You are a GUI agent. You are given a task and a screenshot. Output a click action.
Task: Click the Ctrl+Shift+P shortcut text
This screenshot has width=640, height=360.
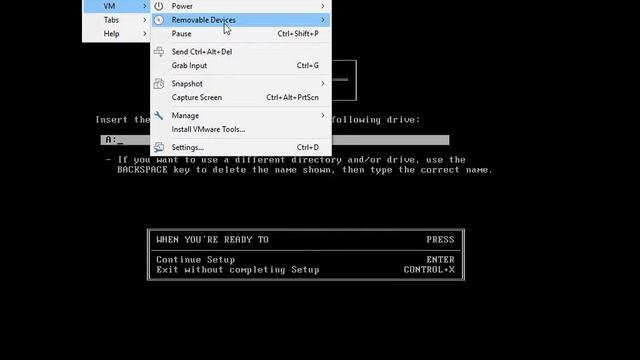pyautogui.click(x=298, y=34)
